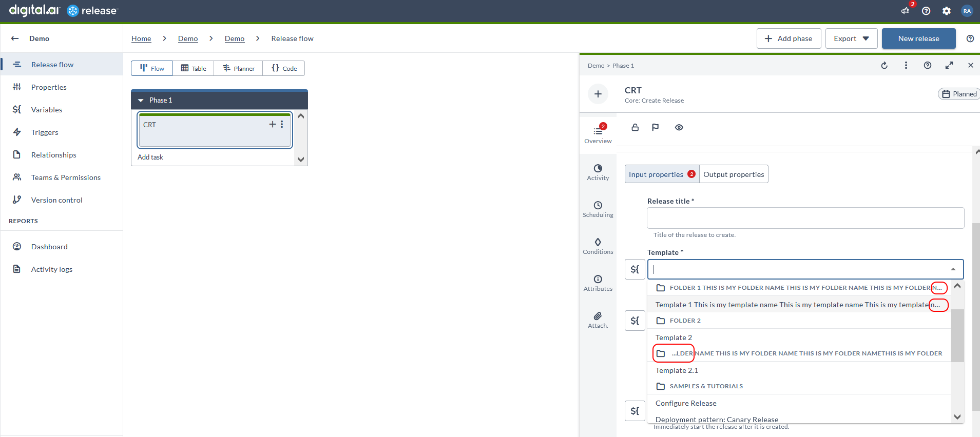Open Properties in the sidebar

coord(62,87)
